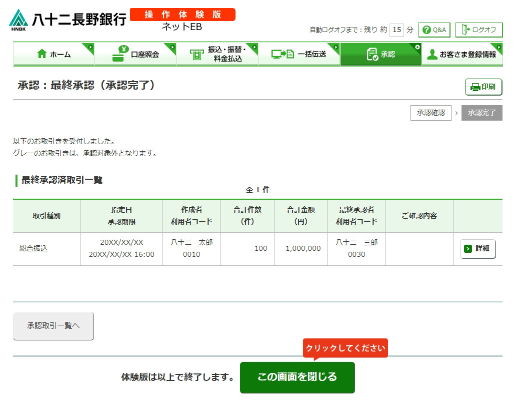Click the クリックしてください red tooltip
The image size is (532, 412).
click(x=345, y=348)
